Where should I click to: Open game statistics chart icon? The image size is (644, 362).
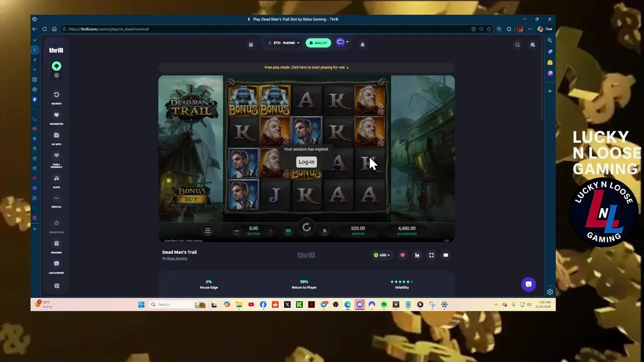[x=417, y=255]
